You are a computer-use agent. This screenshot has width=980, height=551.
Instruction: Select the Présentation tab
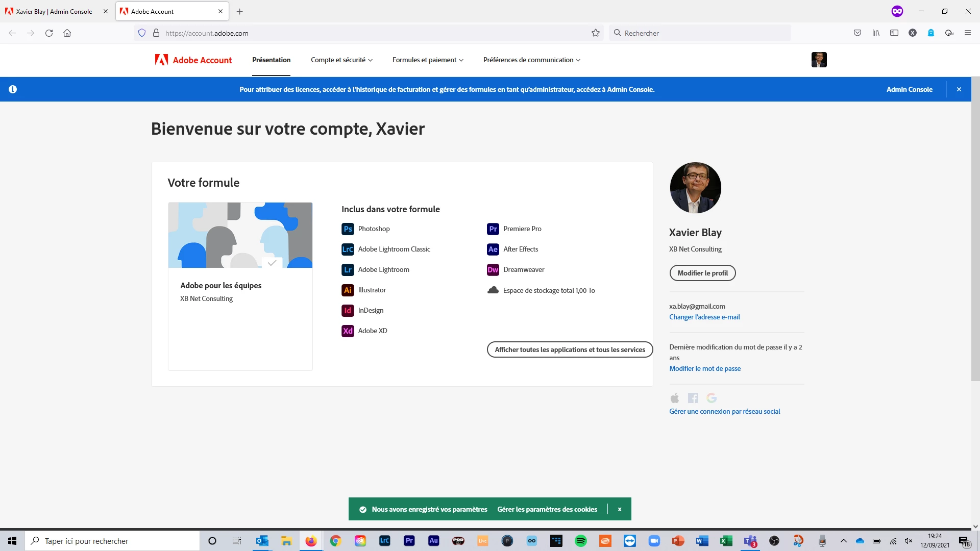271,60
